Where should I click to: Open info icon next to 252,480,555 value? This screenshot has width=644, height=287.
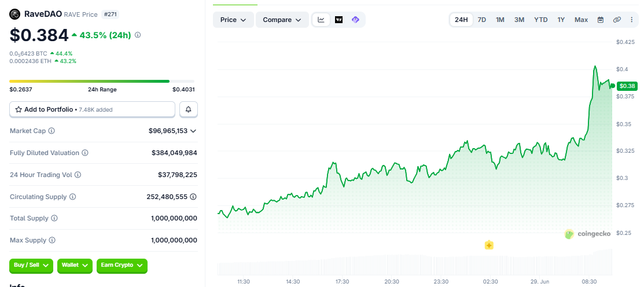(x=193, y=197)
